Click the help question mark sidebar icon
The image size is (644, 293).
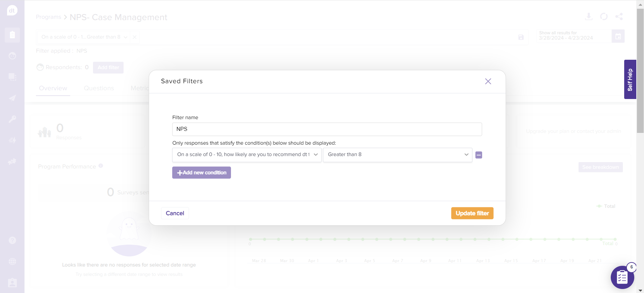point(12,240)
